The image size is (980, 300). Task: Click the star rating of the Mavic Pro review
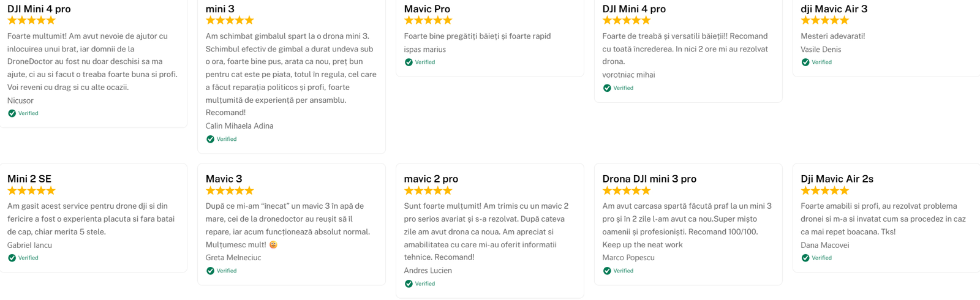(428, 20)
